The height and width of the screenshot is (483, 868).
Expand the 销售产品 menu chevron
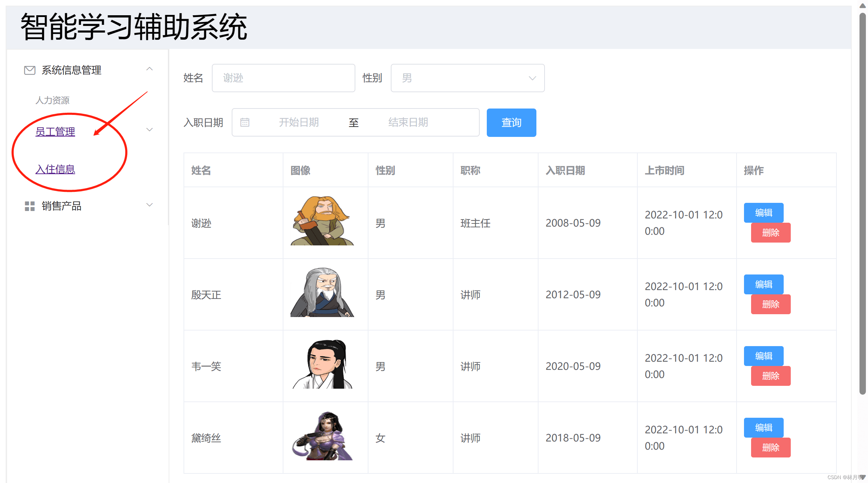coord(150,205)
